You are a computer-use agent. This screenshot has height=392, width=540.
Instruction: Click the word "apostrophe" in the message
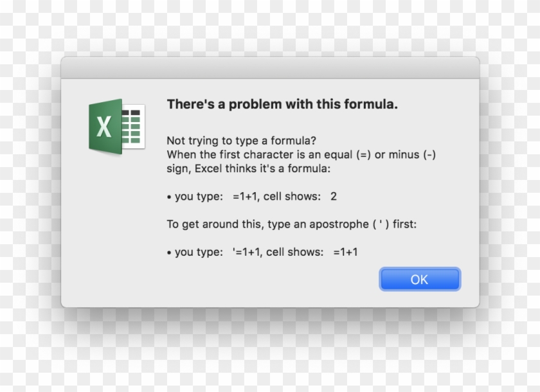(x=340, y=224)
